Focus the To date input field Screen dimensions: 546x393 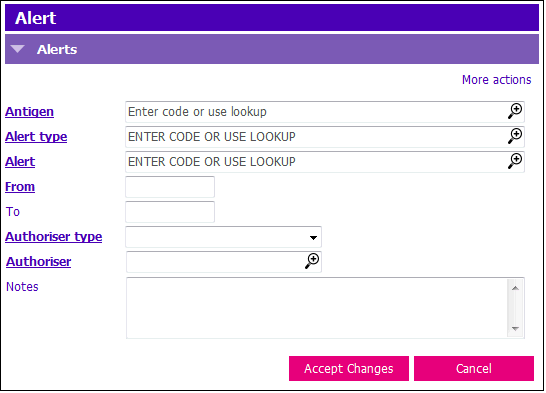(x=170, y=212)
